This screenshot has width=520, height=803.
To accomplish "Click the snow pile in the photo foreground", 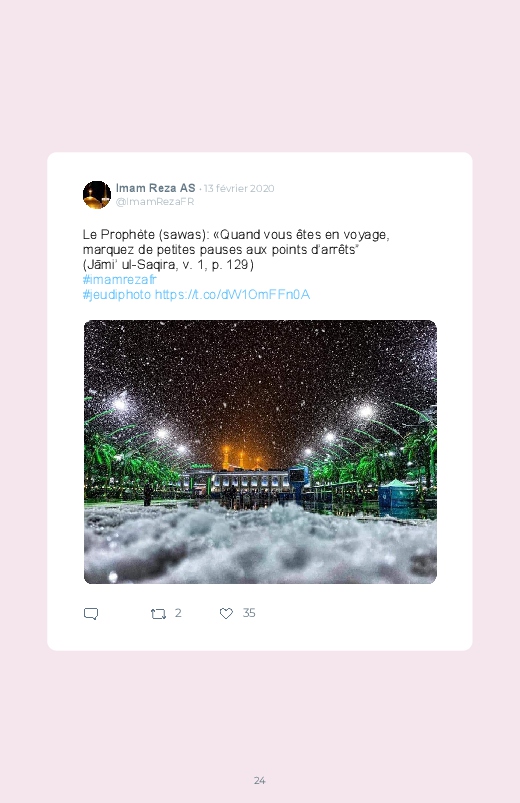I will 260,543.
